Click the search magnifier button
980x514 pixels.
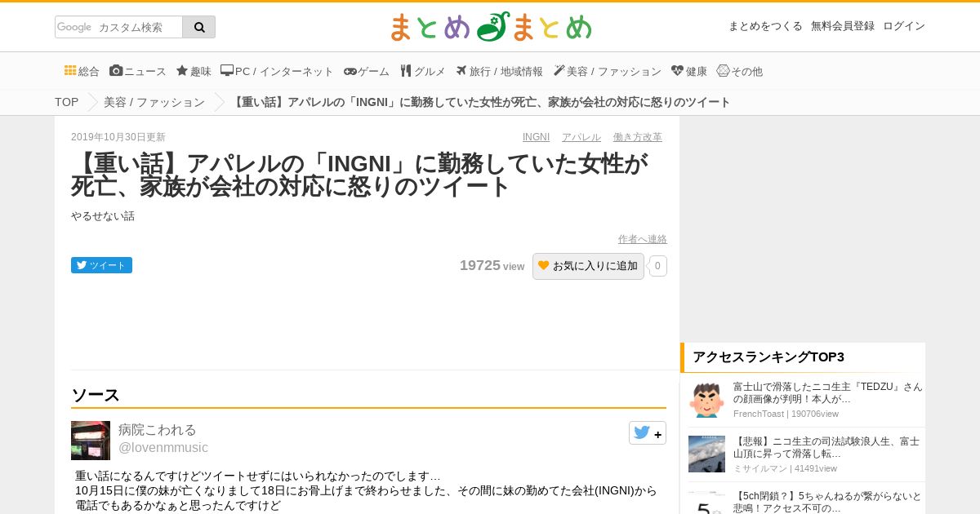pos(199,27)
